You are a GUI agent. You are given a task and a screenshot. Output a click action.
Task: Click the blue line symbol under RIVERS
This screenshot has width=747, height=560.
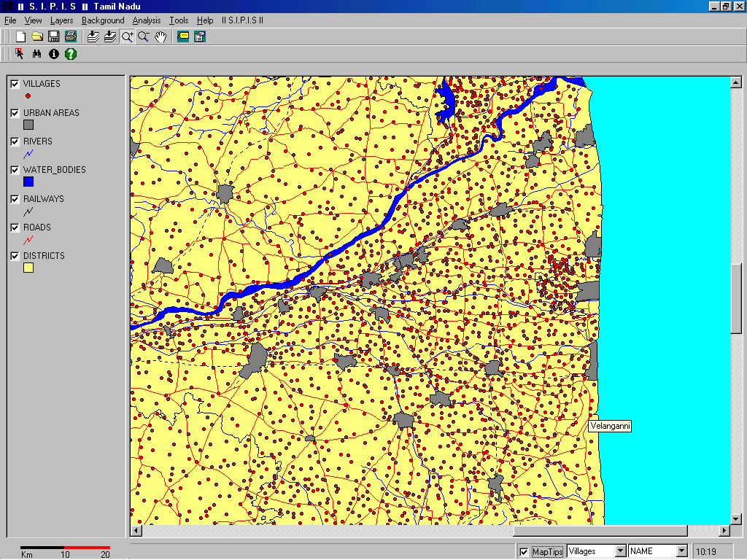[x=28, y=154]
